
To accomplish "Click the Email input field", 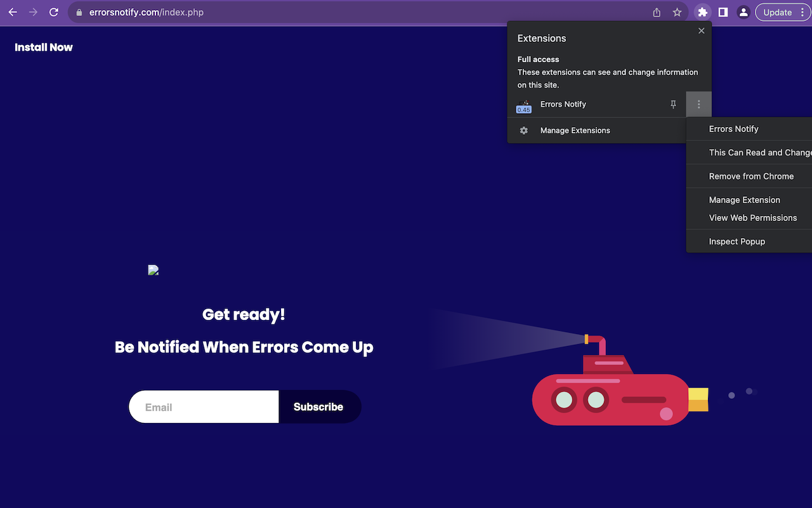I will 204,407.
